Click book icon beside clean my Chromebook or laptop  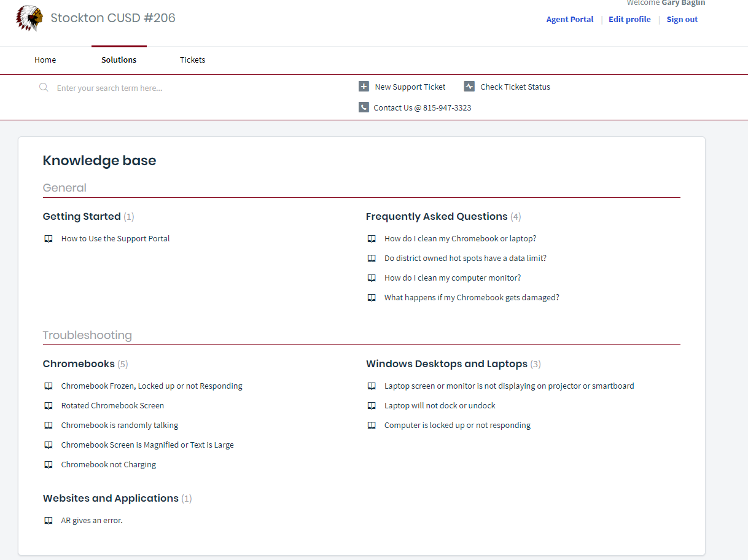[372, 239]
